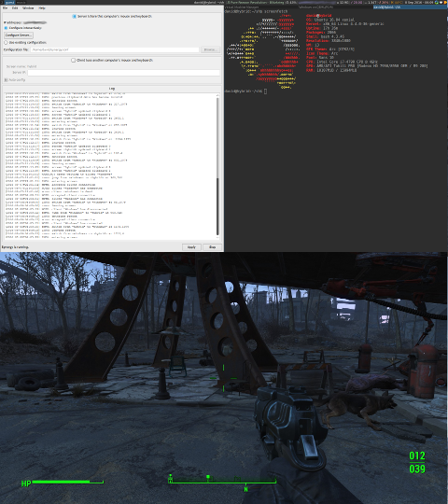Click the compass bar in the game HUD

222,481
